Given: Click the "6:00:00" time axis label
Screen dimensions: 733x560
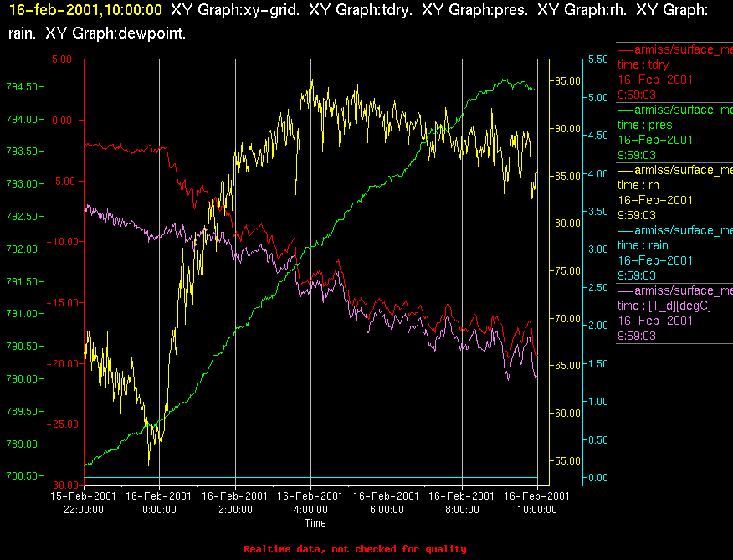Looking at the screenshot, I should [387, 510].
